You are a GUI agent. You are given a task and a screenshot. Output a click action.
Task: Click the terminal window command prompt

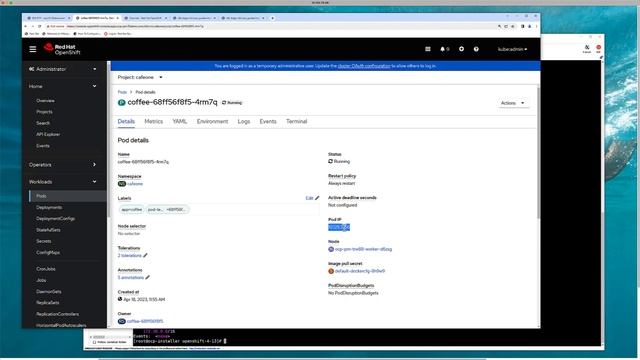tap(180, 341)
